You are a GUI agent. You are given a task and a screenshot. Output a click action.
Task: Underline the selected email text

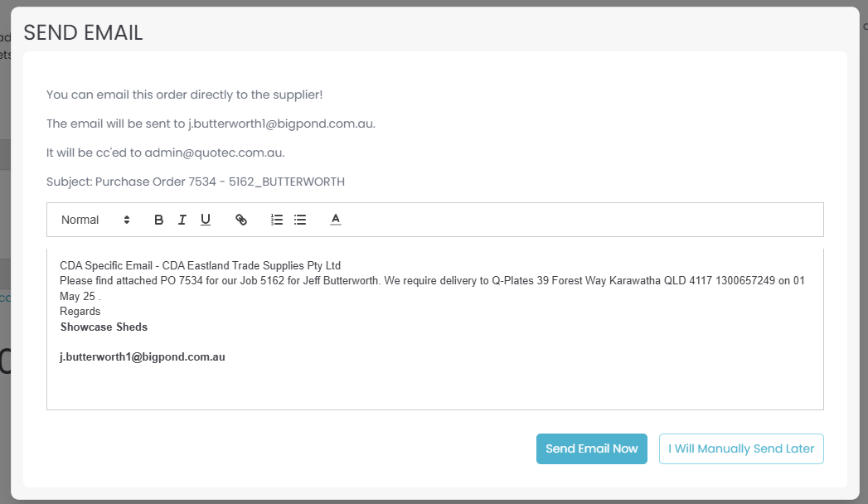click(206, 220)
